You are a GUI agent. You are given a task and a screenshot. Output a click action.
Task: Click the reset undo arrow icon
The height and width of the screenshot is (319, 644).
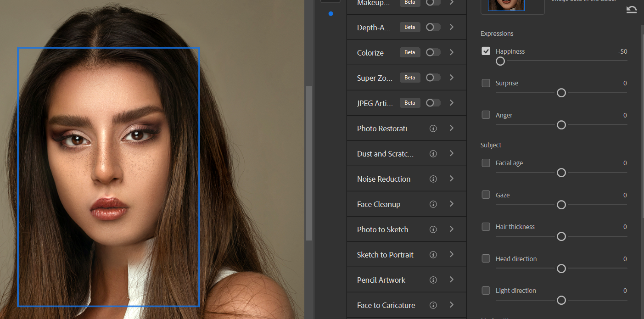pyautogui.click(x=632, y=10)
